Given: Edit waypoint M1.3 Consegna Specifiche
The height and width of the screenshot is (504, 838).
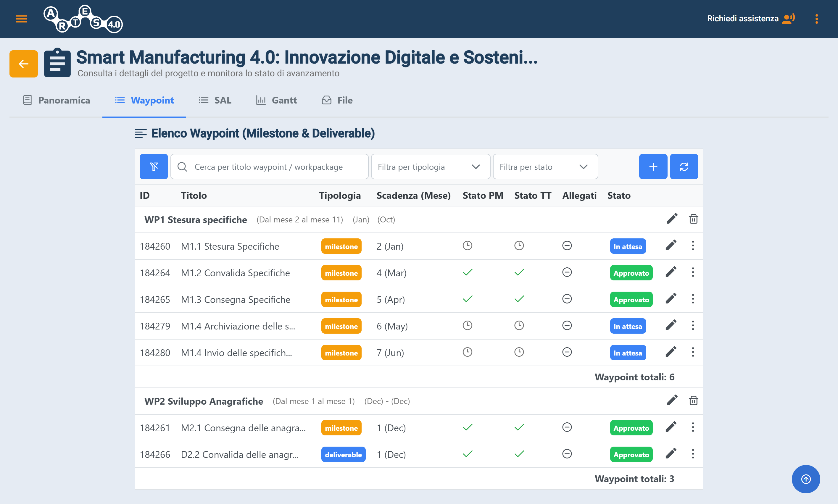Looking at the screenshot, I should (671, 299).
